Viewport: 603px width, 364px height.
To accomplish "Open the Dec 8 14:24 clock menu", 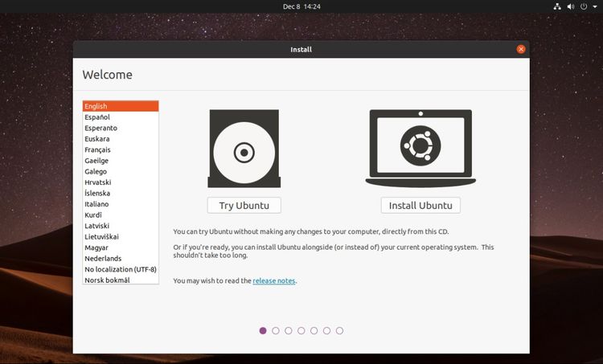I will coord(301,6).
